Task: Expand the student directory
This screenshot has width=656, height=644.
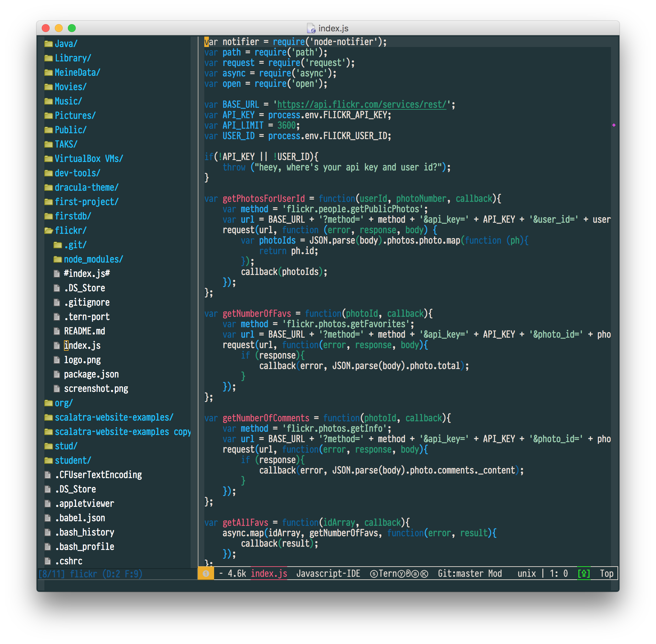Action: click(73, 461)
